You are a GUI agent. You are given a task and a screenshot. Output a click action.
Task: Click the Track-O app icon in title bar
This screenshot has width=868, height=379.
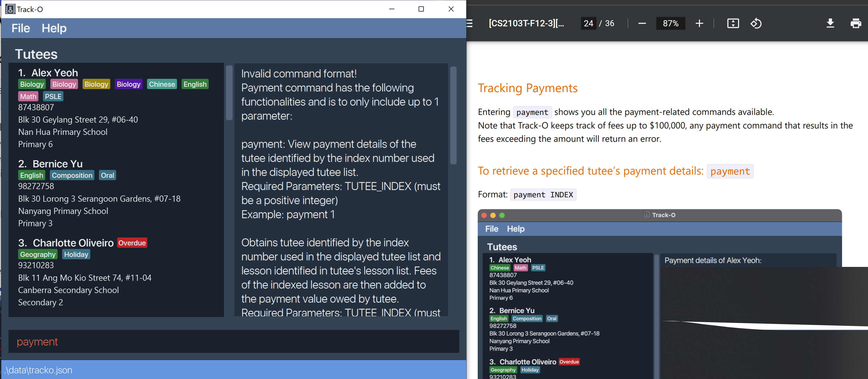click(x=10, y=9)
